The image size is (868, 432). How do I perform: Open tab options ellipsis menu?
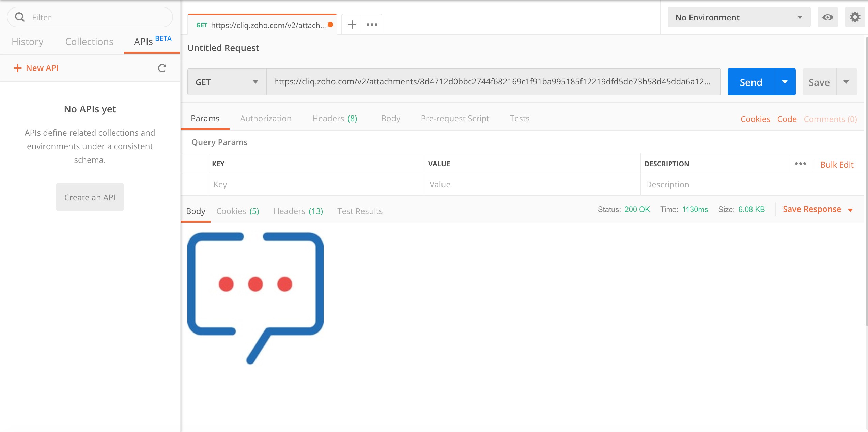point(372,25)
